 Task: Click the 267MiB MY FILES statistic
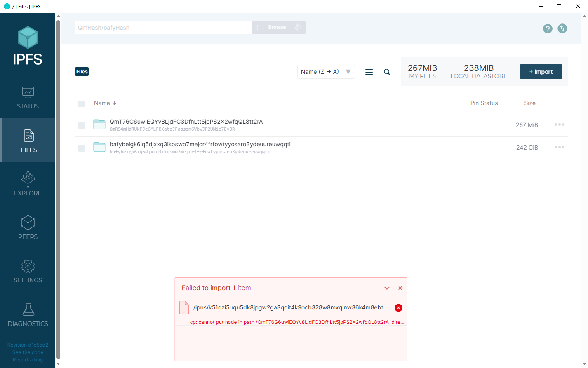point(422,72)
